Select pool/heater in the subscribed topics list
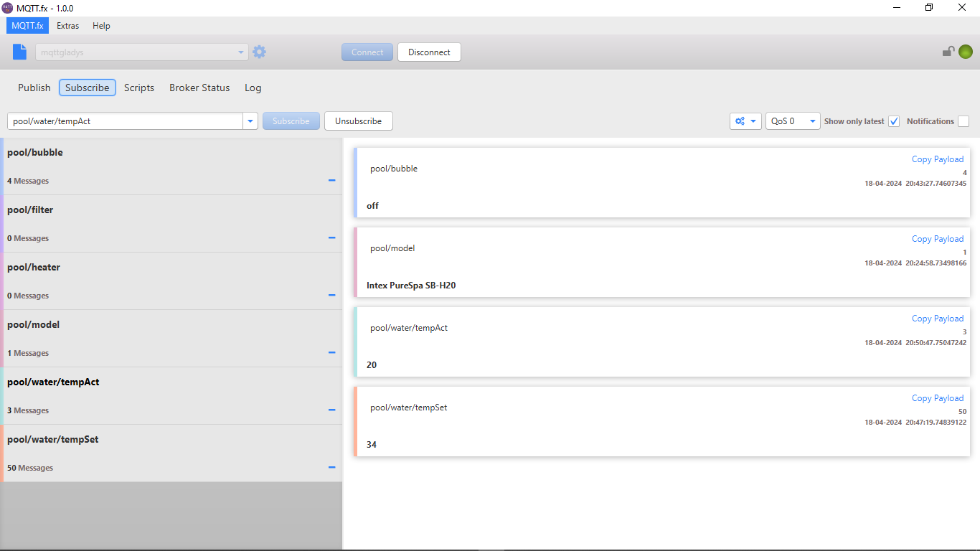Viewport: 980px width, 551px height. click(x=171, y=281)
